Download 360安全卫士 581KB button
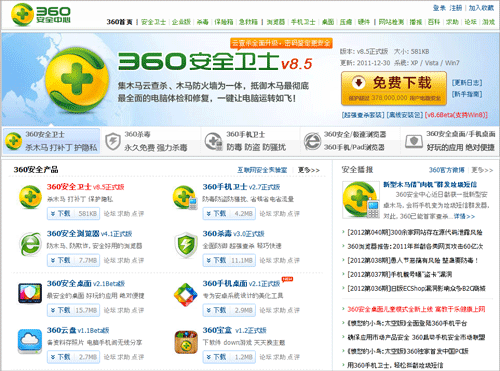 [x=73, y=213]
